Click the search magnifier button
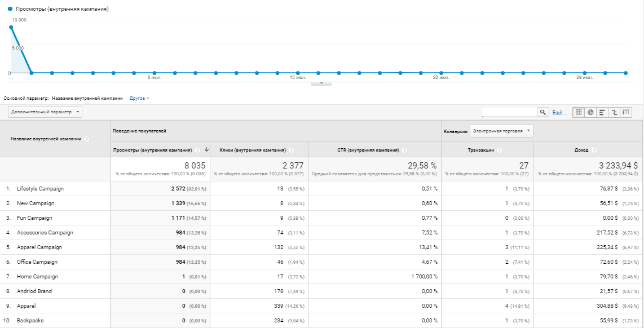Viewport: 644px width, 328px height. 543,113
